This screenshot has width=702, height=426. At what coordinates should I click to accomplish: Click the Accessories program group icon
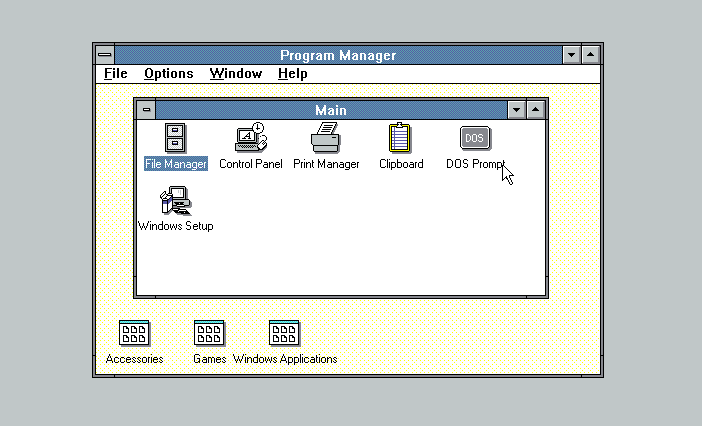pos(134,333)
